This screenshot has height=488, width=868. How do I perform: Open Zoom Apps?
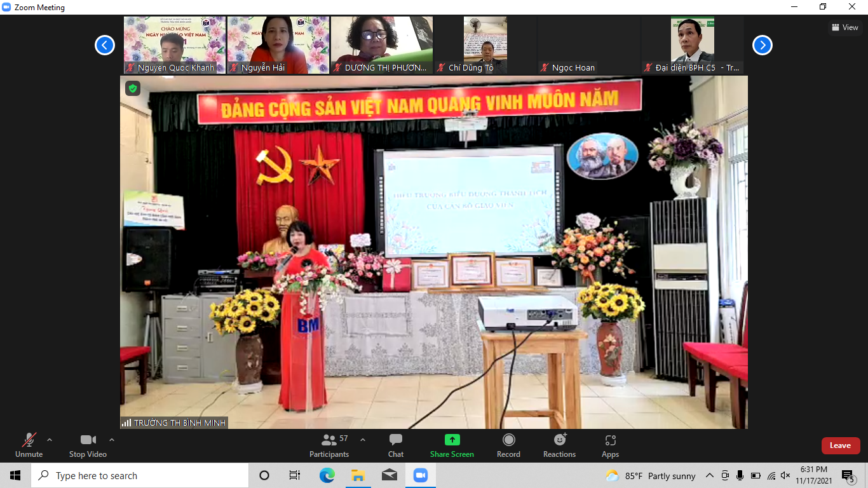coord(610,445)
